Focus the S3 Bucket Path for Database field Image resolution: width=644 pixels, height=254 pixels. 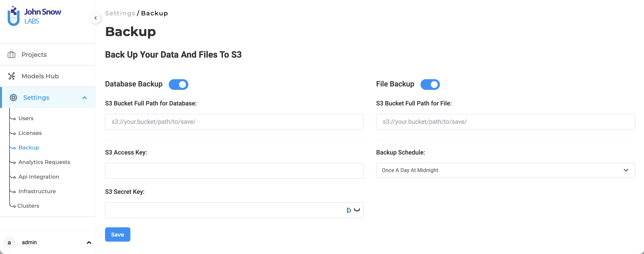point(234,122)
